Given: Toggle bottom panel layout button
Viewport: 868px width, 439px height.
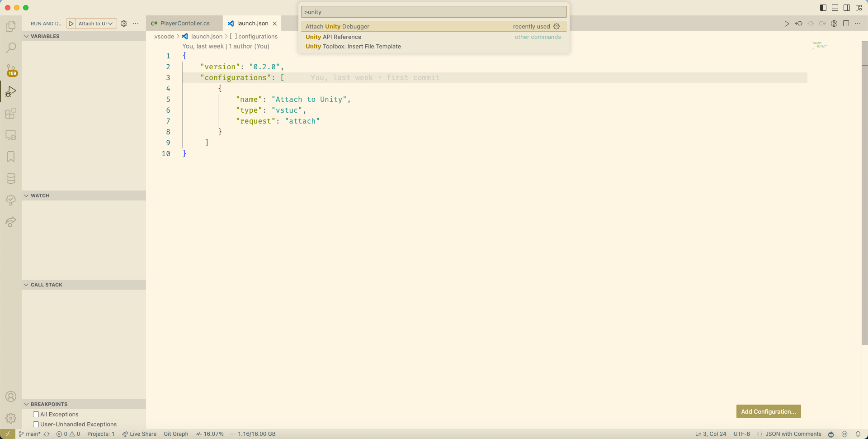Looking at the screenshot, I should (835, 8).
